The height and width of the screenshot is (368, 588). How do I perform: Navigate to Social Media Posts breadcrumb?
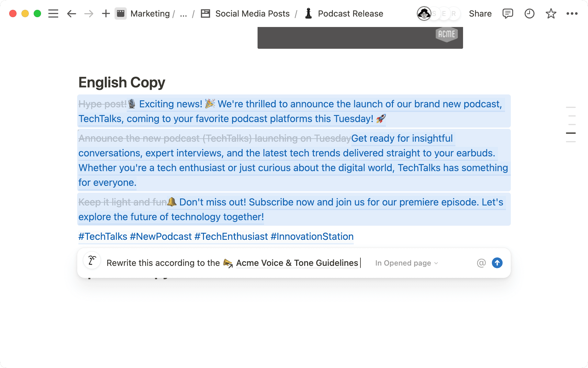(252, 13)
